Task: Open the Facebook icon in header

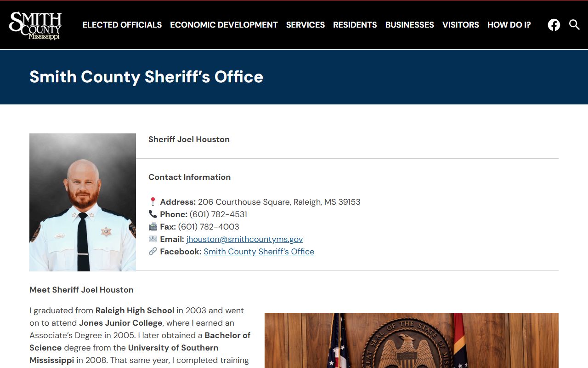Action: coord(554,25)
